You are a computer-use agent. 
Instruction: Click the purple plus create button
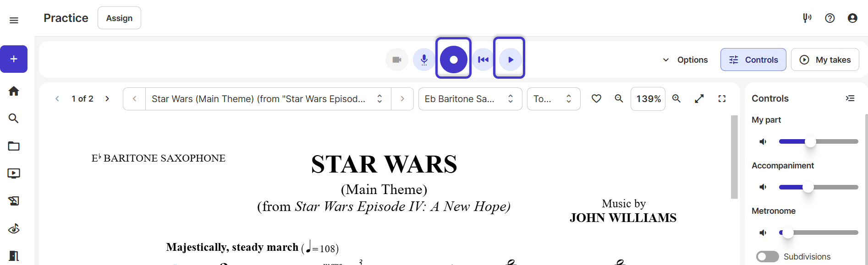pyautogui.click(x=14, y=59)
